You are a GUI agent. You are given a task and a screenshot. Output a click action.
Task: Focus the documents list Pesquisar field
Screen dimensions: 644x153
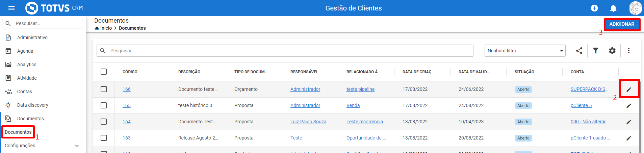pos(285,51)
